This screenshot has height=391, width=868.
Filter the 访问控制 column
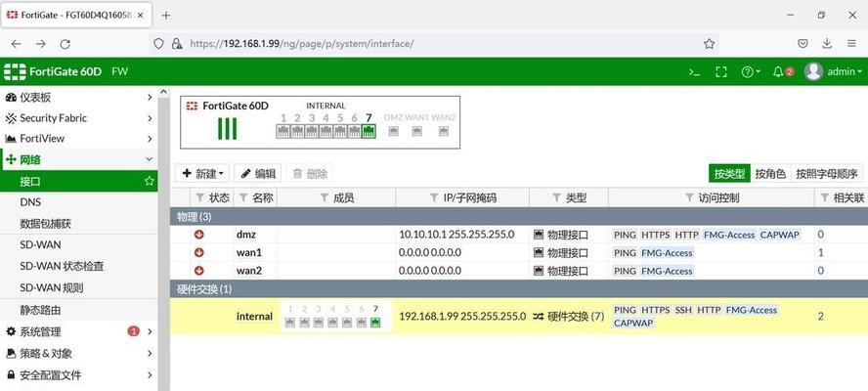point(689,197)
